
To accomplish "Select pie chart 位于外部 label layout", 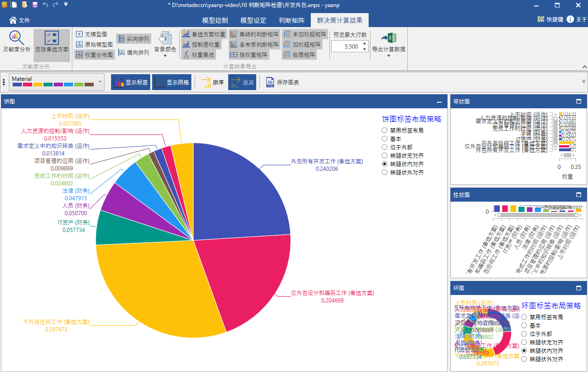I will point(385,147).
